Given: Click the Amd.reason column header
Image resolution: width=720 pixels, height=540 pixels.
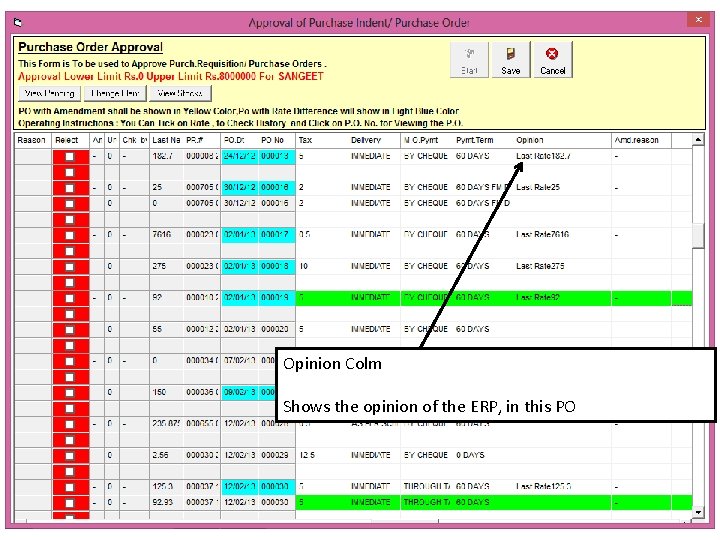Looking at the screenshot, I should (641, 140).
